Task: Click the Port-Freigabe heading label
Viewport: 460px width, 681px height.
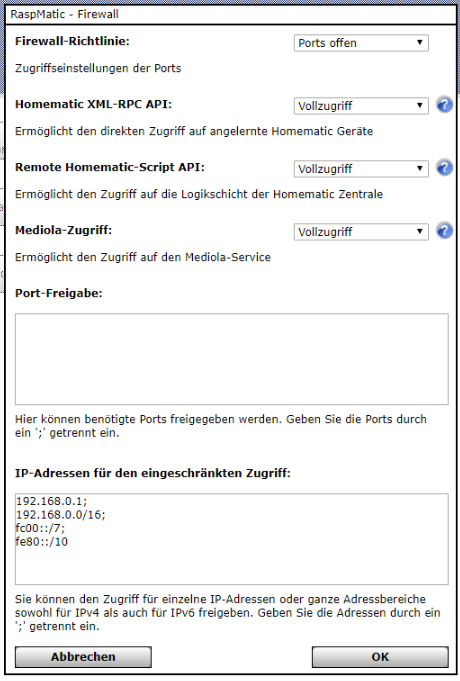Action: pyautogui.click(x=59, y=294)
